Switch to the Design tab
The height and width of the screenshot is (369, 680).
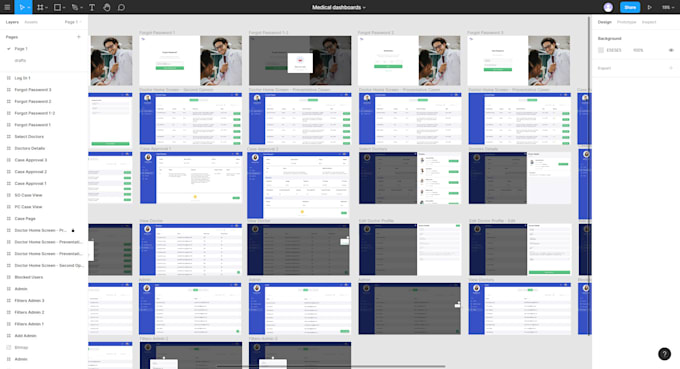[605, 22]
